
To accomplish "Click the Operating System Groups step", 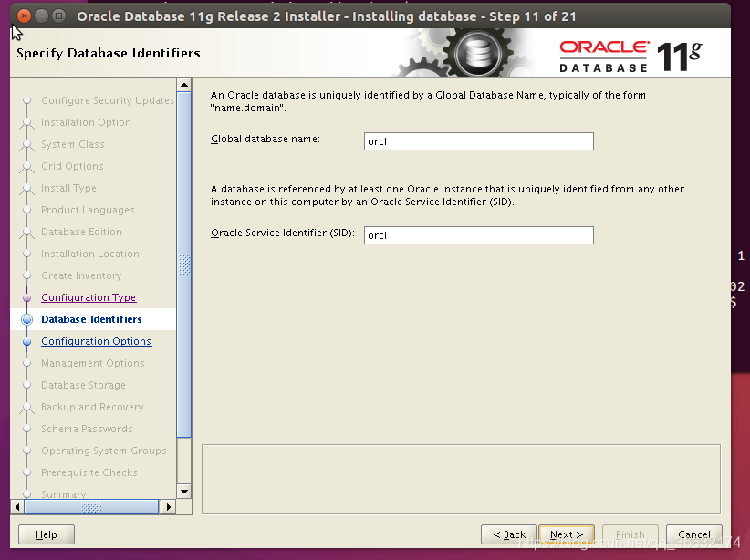I will click(x=104, y=451).
